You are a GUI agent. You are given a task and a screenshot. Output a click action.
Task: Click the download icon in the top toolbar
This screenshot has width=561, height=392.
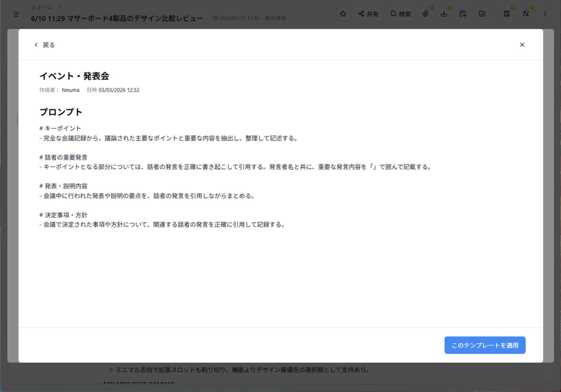pos(444,14)
